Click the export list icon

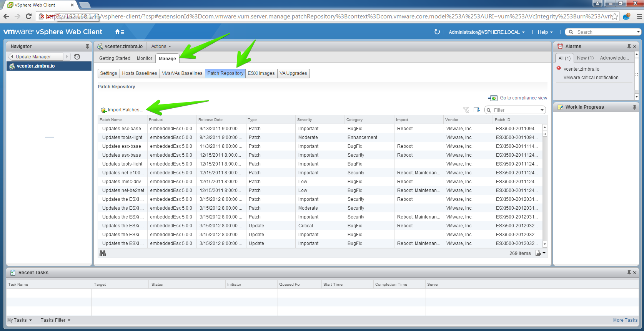[538, 253]
